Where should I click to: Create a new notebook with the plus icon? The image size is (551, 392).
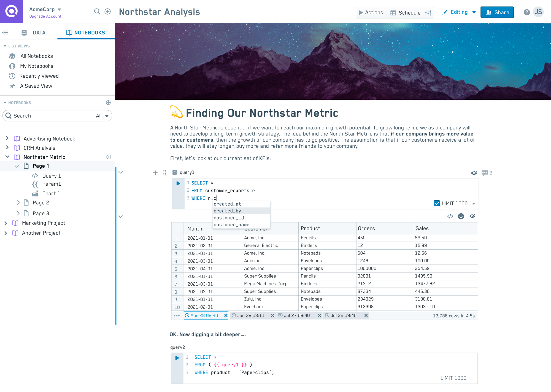(x=108, y=102)
